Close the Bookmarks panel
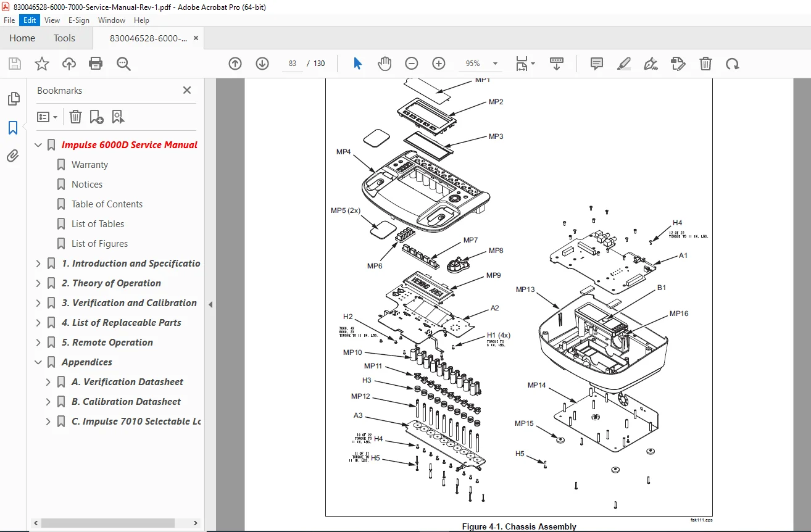 pyautogui.click(x=187, y=90)
